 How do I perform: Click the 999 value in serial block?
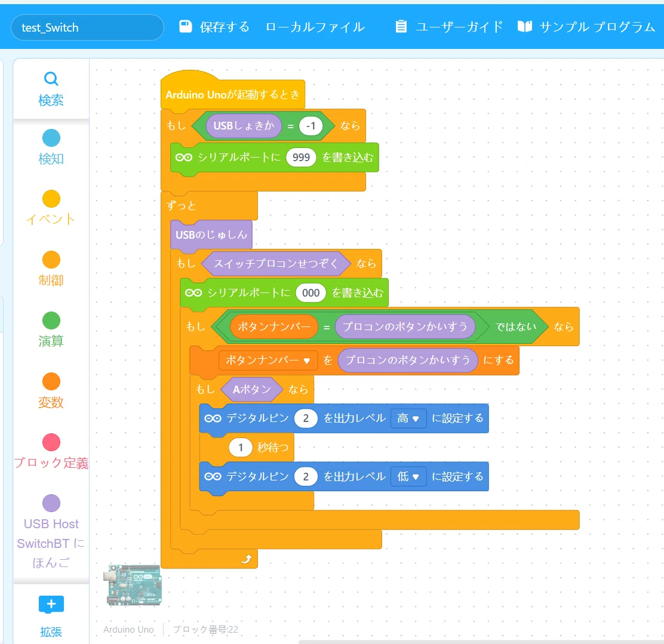(301, 158)
